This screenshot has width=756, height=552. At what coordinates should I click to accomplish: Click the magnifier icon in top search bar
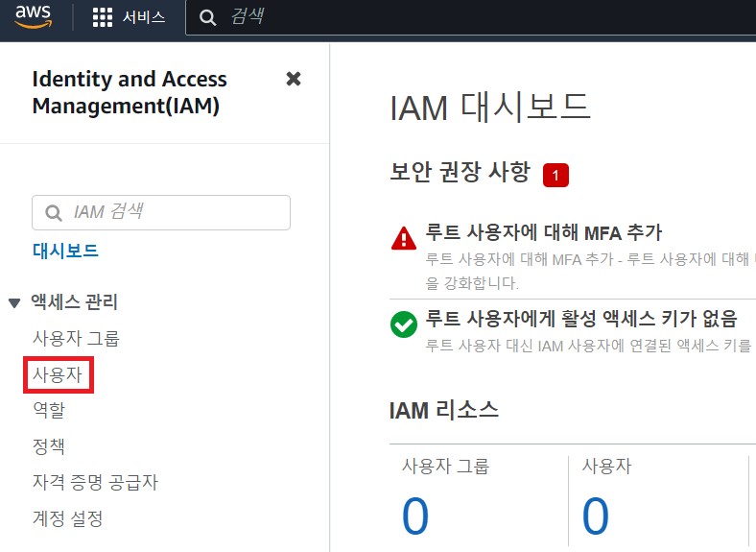207,18
